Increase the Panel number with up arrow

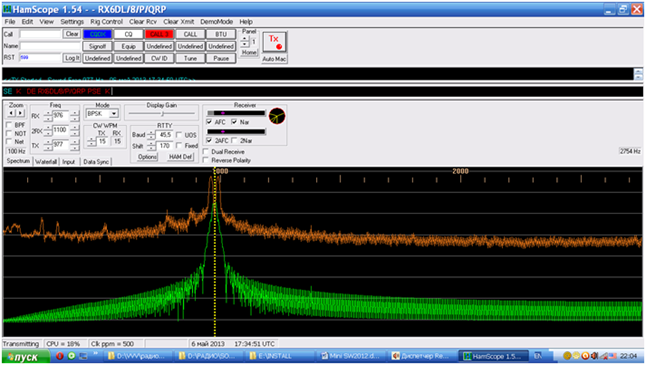[x=245, y=39]
